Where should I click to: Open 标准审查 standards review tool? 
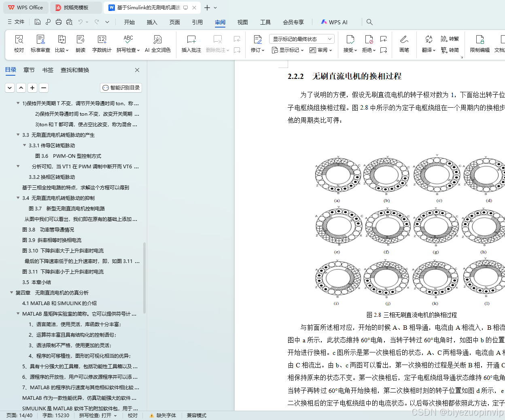40,44
